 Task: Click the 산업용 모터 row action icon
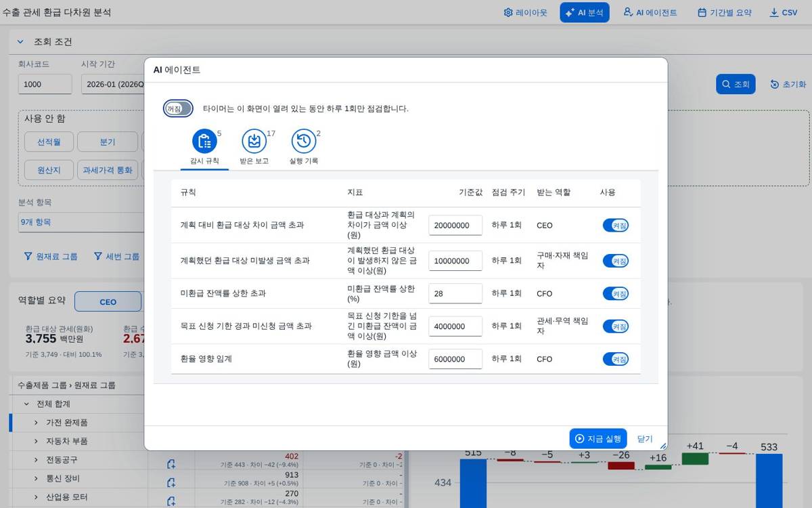pos(171,501)
